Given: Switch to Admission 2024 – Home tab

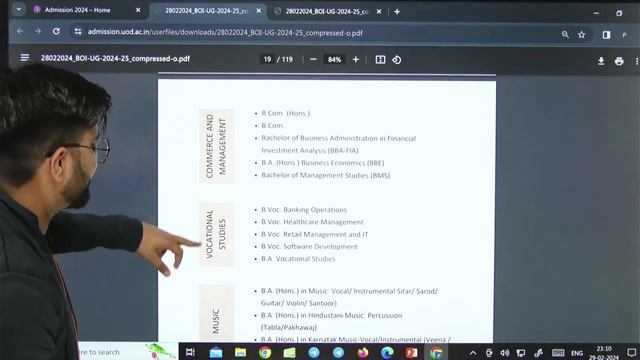Looking at the screenshot, I should tap(78, 10).
